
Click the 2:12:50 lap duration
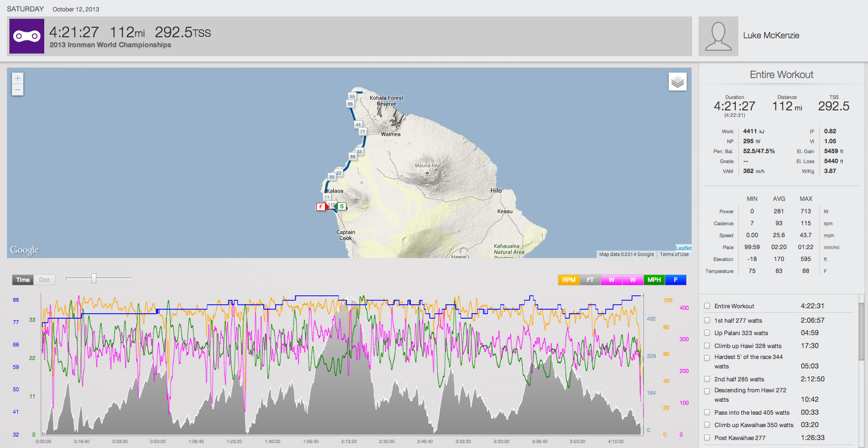pyautogui.click(x=812, y=379)
